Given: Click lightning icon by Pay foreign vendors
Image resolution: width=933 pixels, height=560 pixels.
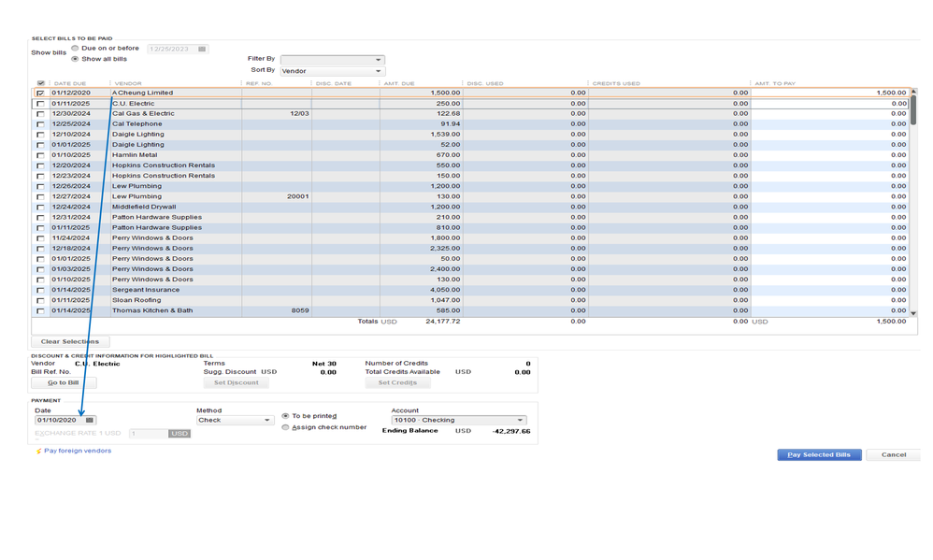Looking at the screenshot, I should 38,452.
